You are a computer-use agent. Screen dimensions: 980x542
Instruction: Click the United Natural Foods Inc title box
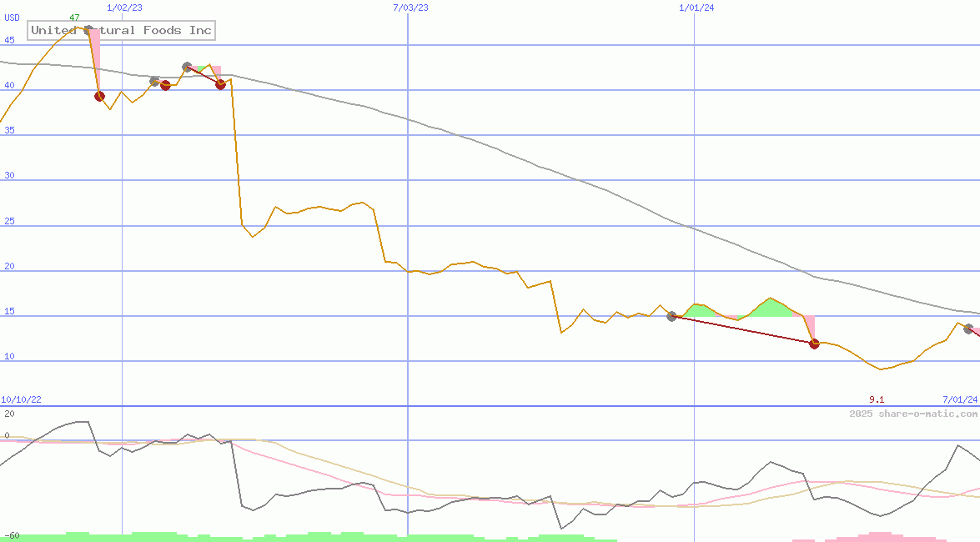pyautogui.click(x=122, y=31)
